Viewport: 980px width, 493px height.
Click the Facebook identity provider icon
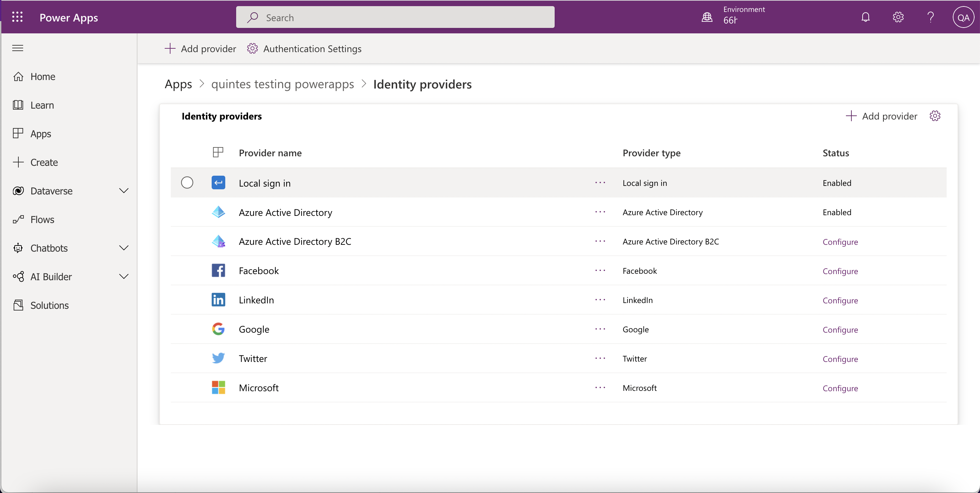(x=218, y=270)
